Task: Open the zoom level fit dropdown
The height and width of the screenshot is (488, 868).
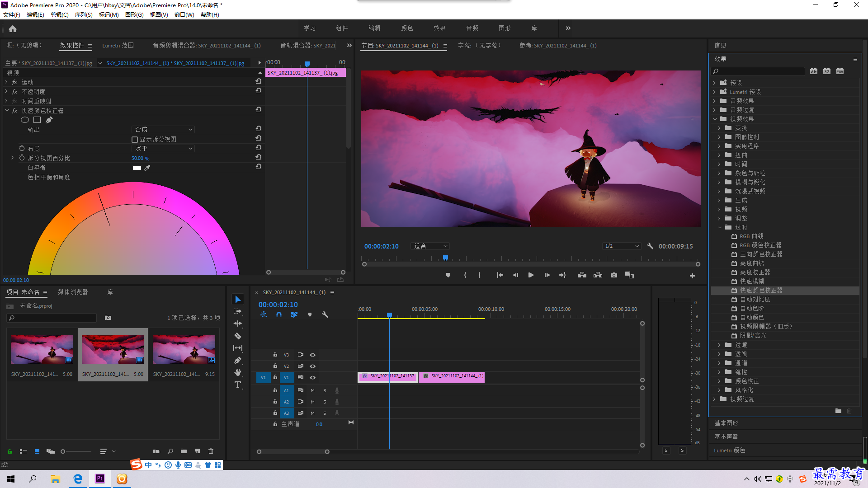Action: [430, 246]
